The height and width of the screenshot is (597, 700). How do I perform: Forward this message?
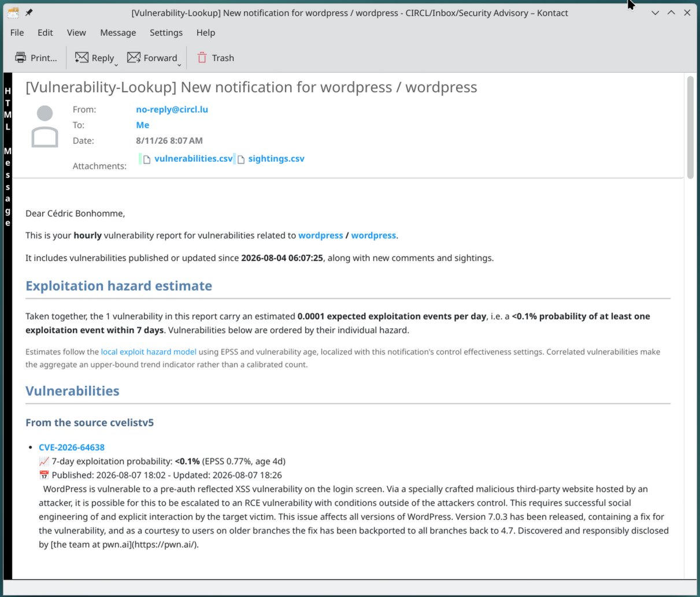(152, 58)
